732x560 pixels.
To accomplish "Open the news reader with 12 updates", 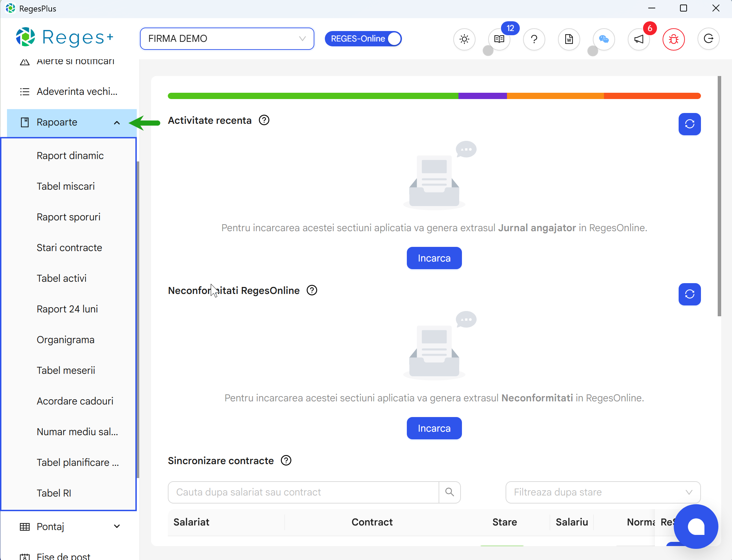I will pyautogui.click(x=499, y=39).
